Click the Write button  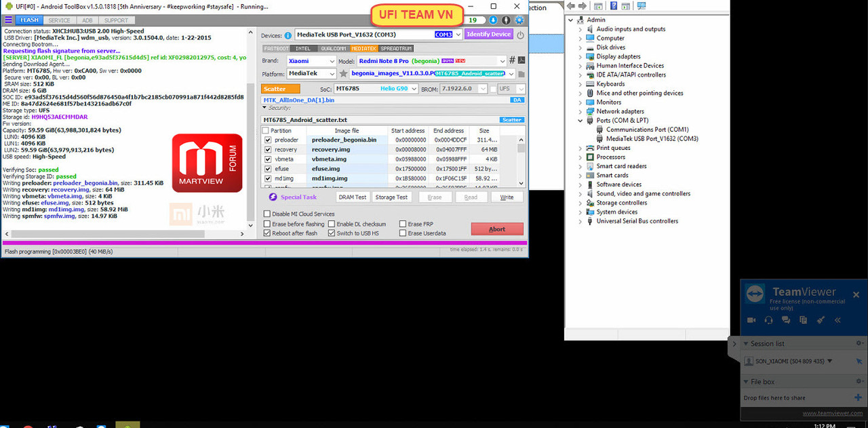click(507, 197)
